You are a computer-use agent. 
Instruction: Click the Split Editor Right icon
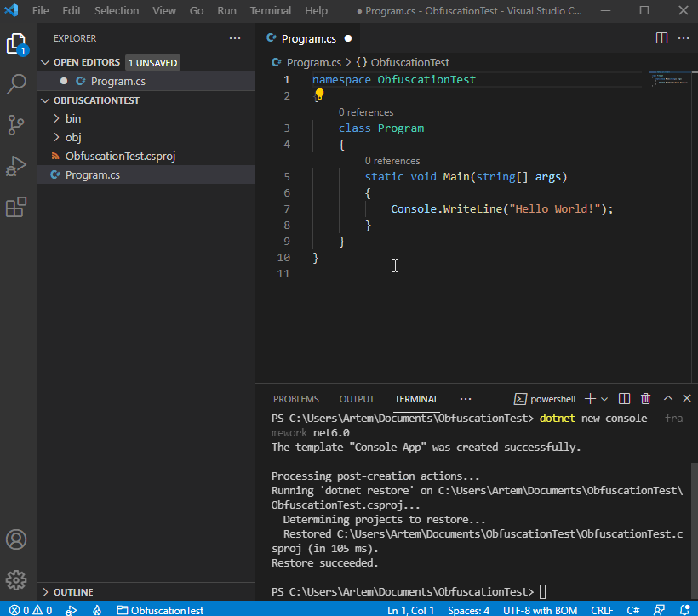coord(661,38)
